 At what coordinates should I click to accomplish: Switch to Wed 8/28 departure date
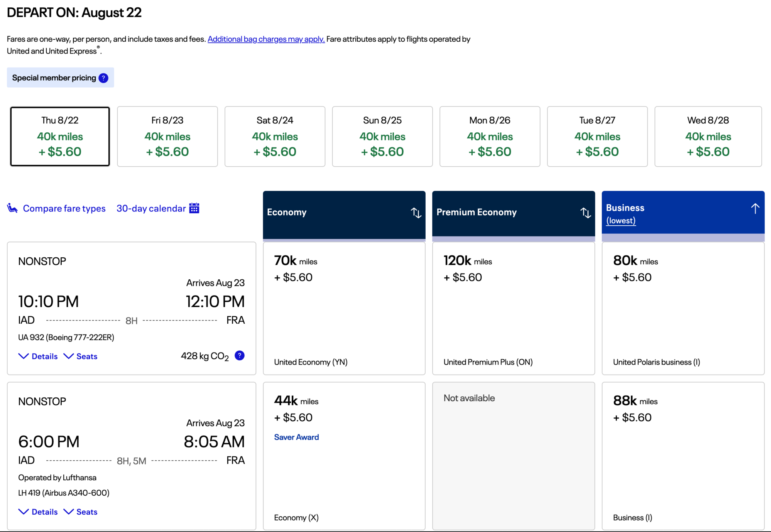pos(708,136)
